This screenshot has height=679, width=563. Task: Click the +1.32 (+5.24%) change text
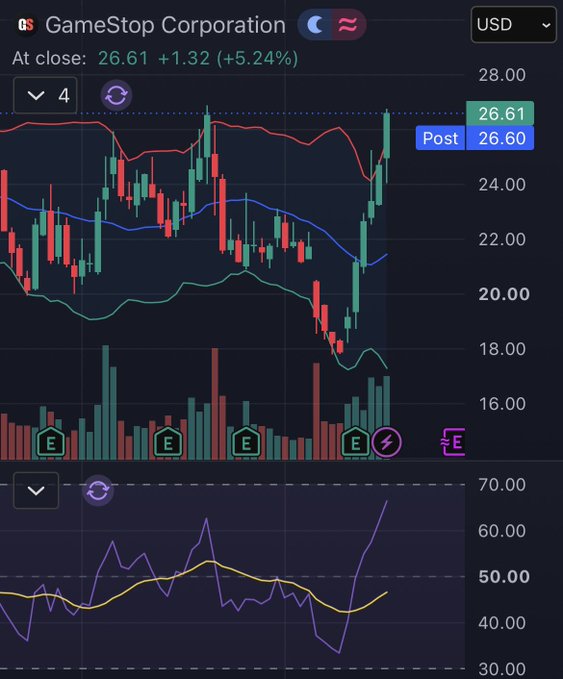pos(228,58)
